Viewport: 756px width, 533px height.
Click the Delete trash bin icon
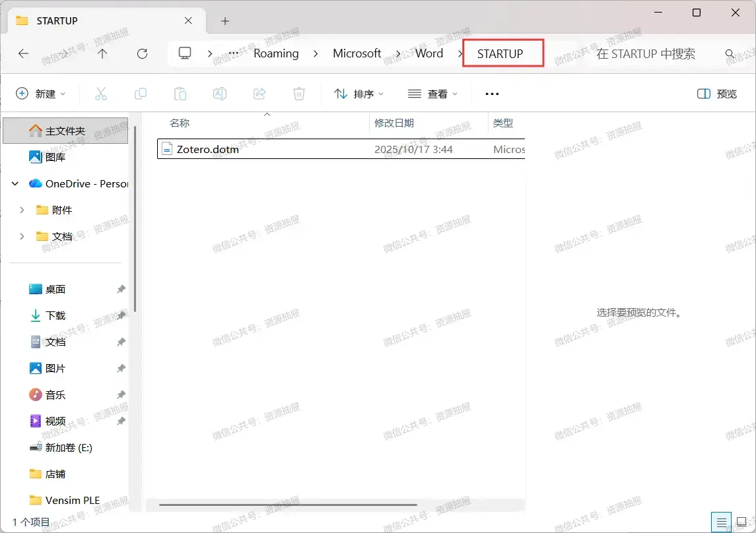pyautogui.click(x=299, y=94)
